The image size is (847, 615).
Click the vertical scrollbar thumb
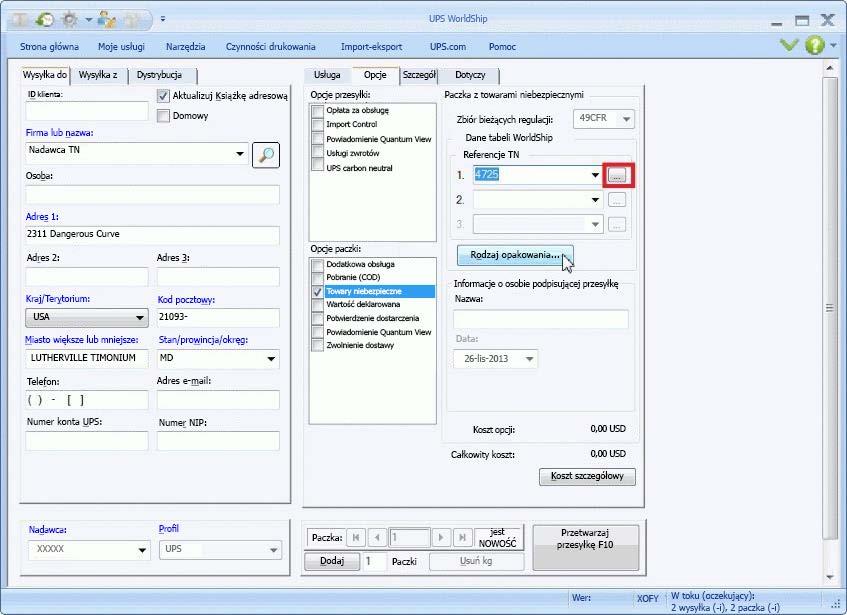[830, 308]
